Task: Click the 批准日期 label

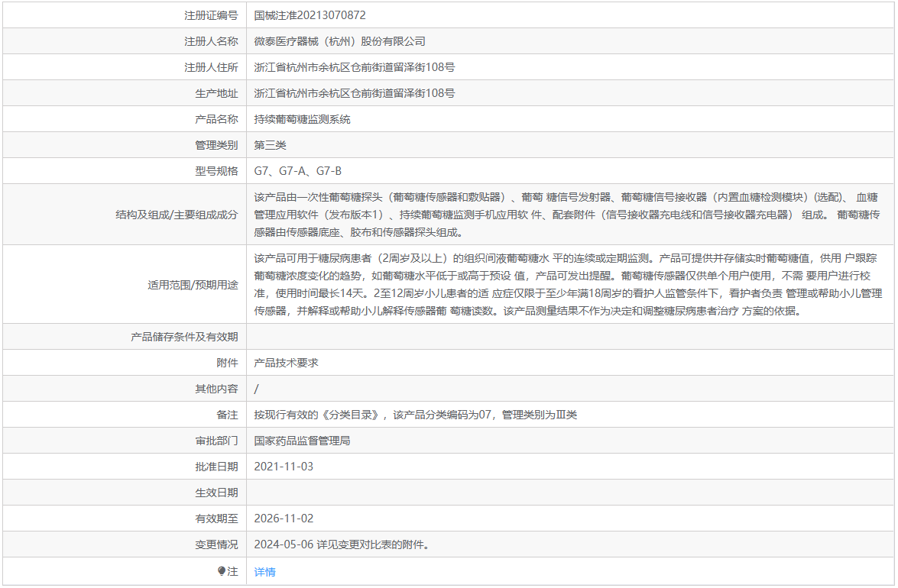Action: click(x=216, y=467)
